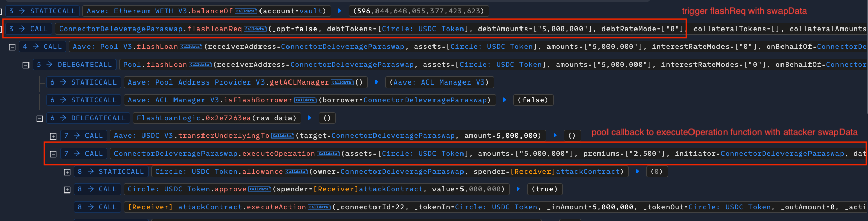
Task: Click target=ConnectorDeleverageParaswap in transferUnderlyingTo row
Action: click(x=393, y=136)
